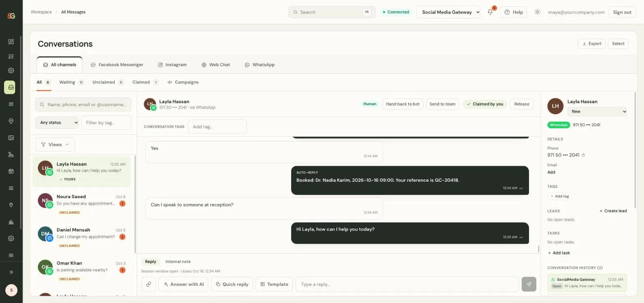Image resolution: width=644 pixels, height=303 pixels.
Task: Toggle the light/dark theme sun icon
Action: coord(537,12)
